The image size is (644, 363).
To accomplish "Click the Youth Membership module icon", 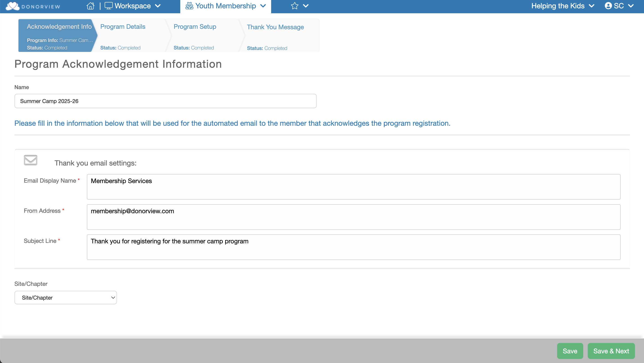I will 189,6.
